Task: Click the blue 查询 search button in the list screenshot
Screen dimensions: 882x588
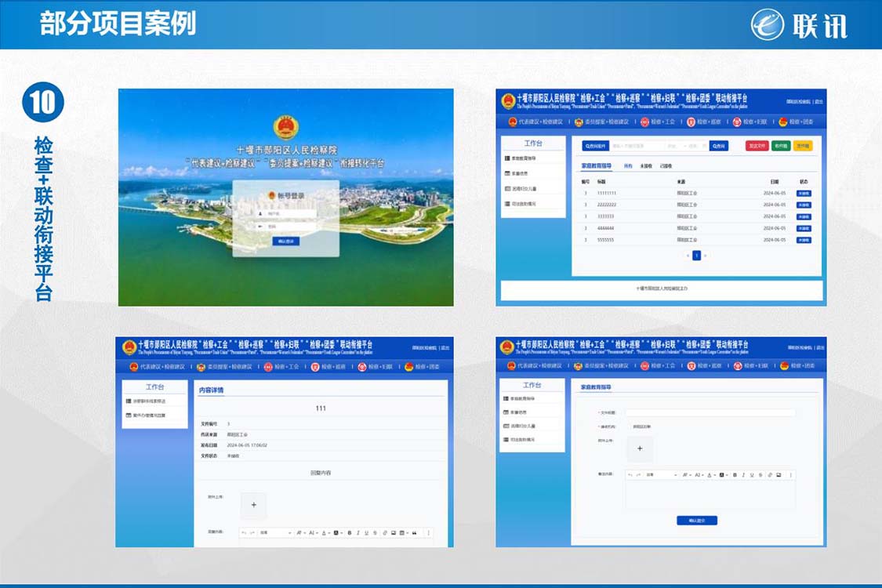Action: tap(719, 146)
